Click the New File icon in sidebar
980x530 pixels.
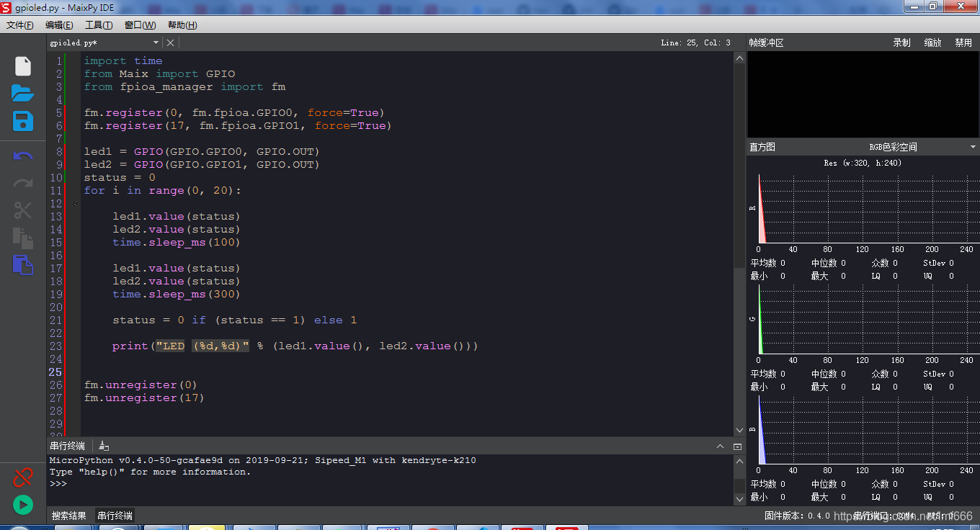(x=23, y=66)
